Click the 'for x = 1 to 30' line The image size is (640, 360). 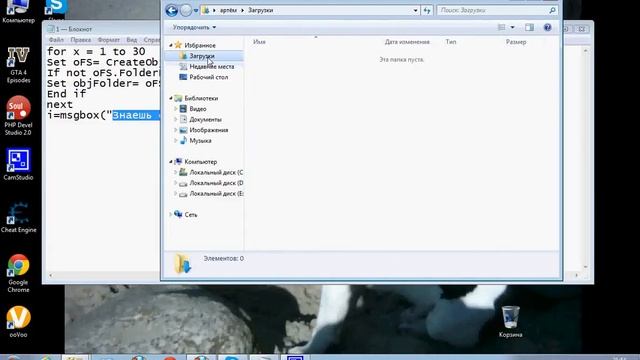click(96, 51)
